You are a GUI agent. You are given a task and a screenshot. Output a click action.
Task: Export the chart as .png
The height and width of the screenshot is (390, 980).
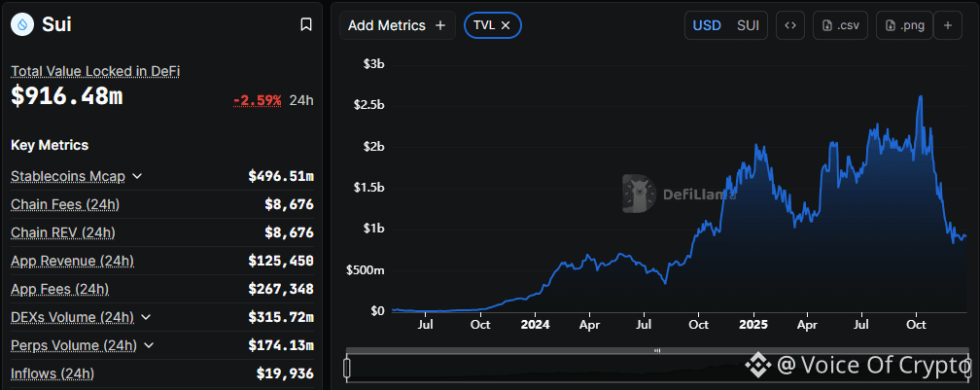coord(904,25)
